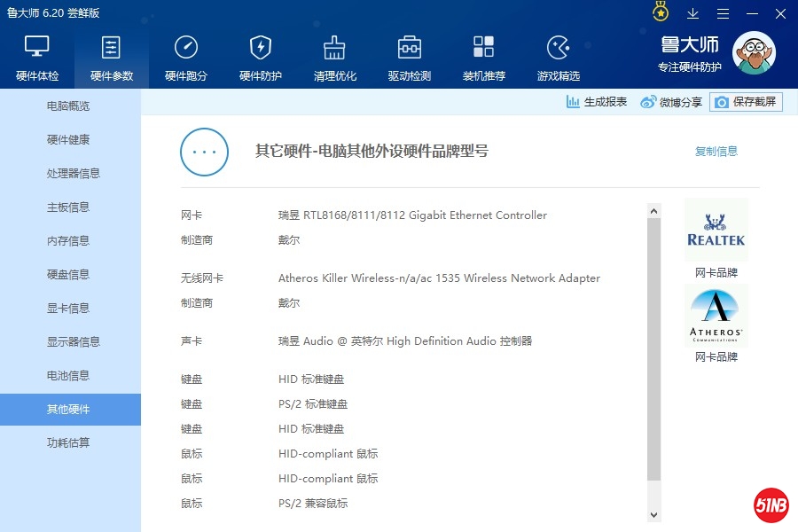Viewport: 798px width, 532px height.
Task: Click 保存截屏 save screenshot button
Action: pos(746,102)
